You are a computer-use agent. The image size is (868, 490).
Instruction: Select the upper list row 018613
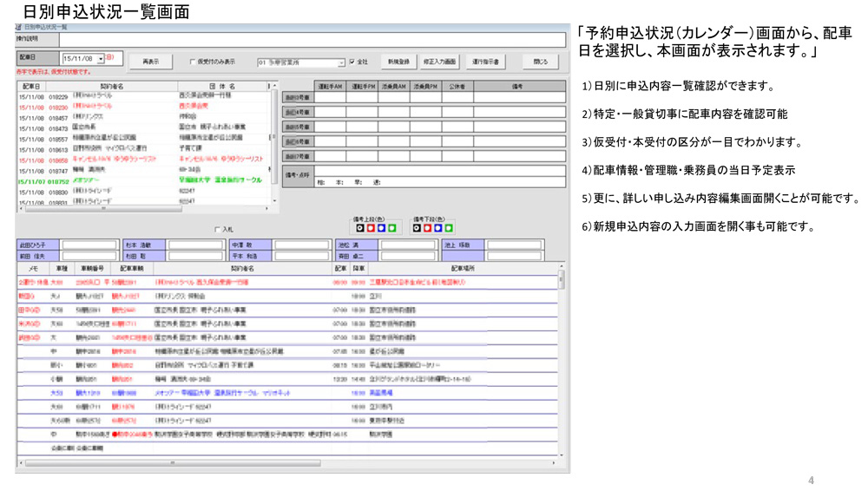coord(144,149)
